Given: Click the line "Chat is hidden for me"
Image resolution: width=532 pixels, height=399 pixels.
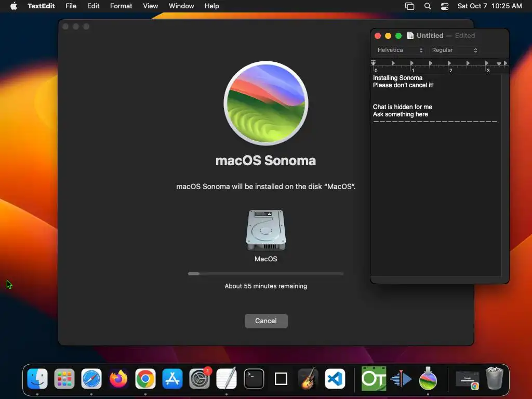Looking at the screenshot, I should pyautogui.click(x=403, y=107).
